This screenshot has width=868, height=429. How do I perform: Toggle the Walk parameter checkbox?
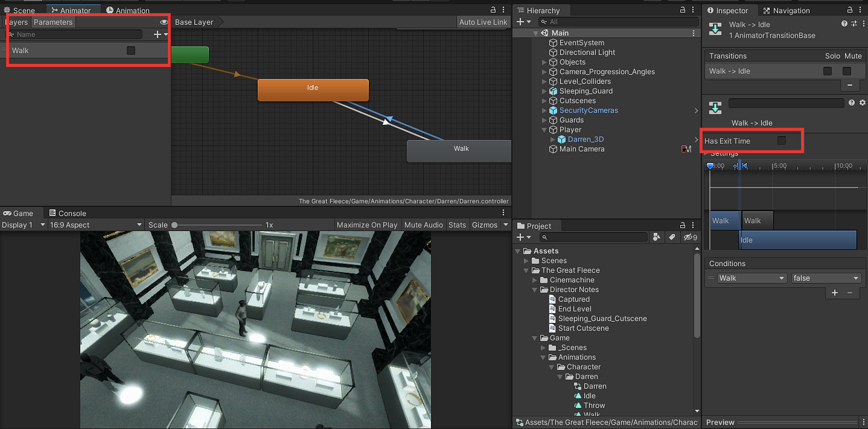point(131,50)
